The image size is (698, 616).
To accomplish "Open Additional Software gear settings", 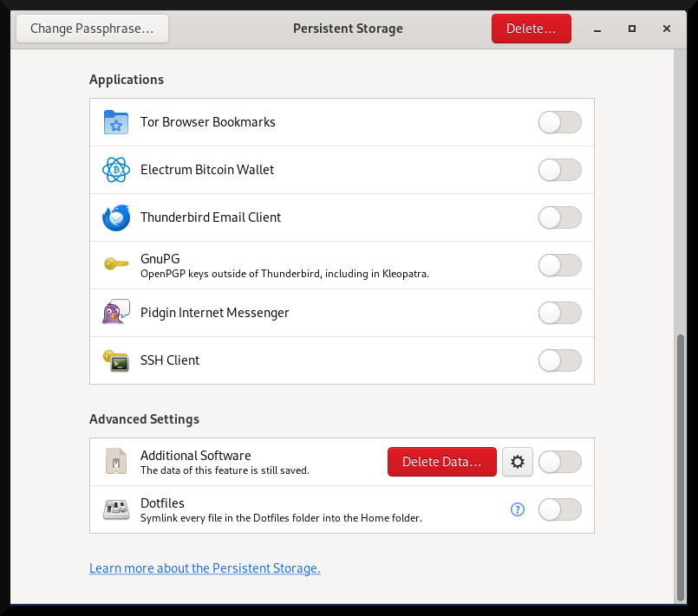I will [518, 462].
